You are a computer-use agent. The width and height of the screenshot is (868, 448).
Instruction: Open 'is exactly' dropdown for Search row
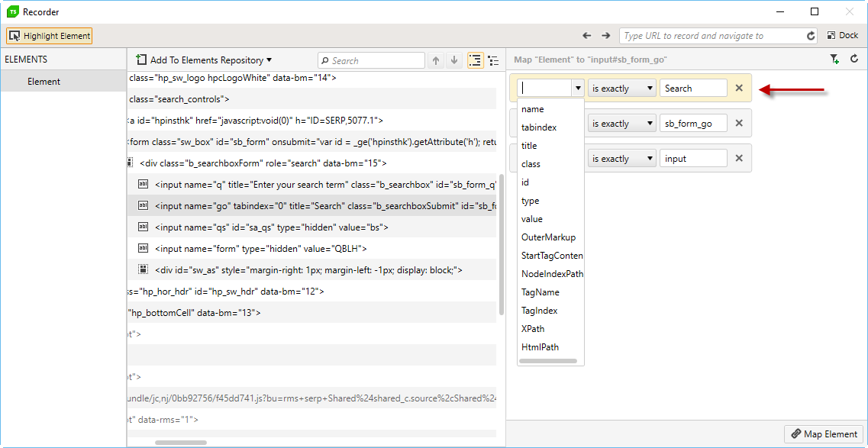coord(621,88)
